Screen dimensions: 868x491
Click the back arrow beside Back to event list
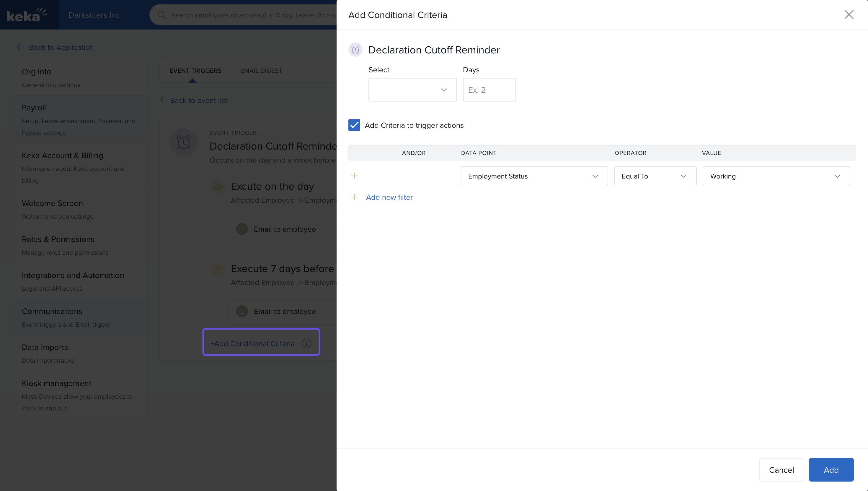(163, 99)
